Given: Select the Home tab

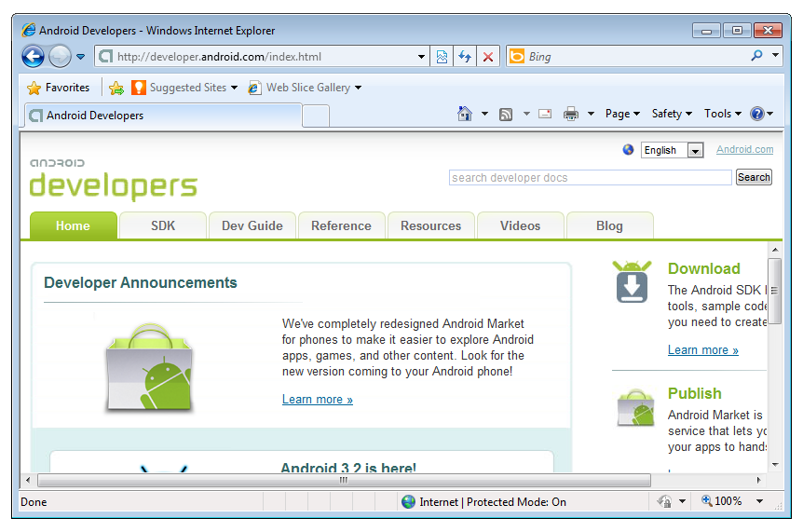Looking at the screenshot, I should [74, 225].
